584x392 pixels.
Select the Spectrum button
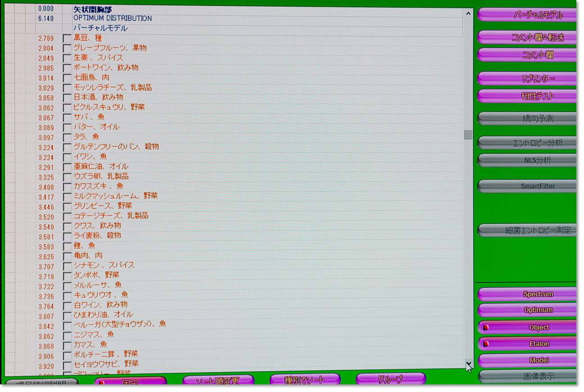(527, 294)
